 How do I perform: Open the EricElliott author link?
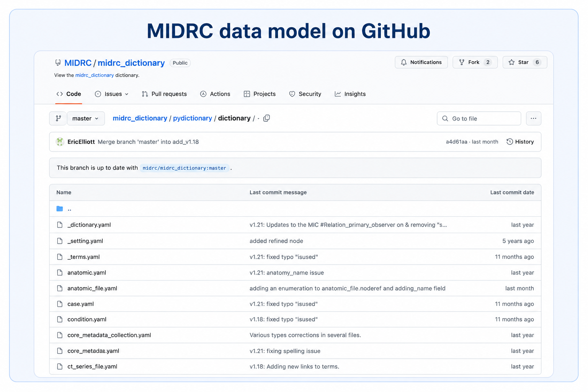(81, 142)
